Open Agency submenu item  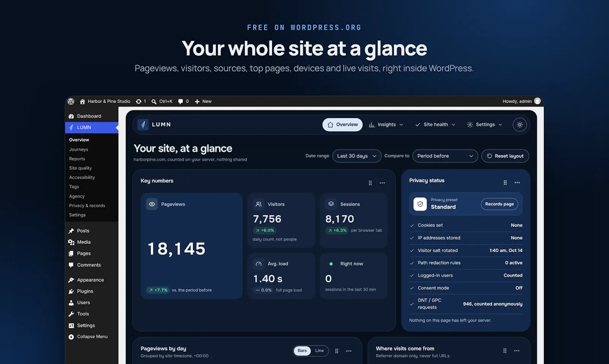pyautogui.click(x=77, y=196)
